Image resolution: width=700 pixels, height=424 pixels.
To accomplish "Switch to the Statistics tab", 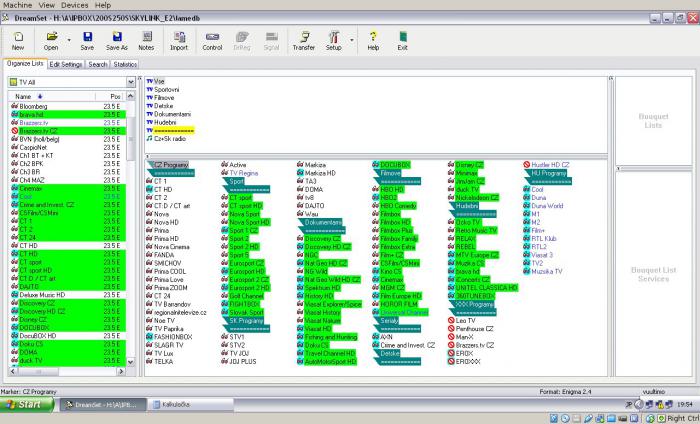I will click(125, 64).
